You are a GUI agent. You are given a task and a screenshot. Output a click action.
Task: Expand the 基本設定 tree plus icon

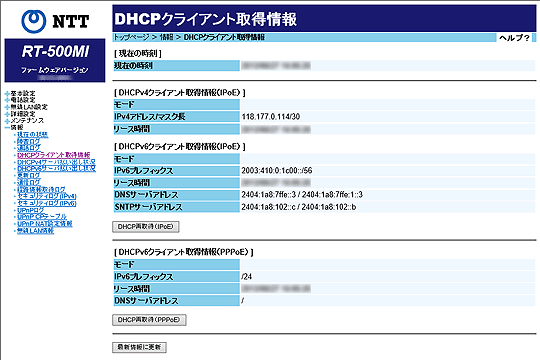[7, 93]
